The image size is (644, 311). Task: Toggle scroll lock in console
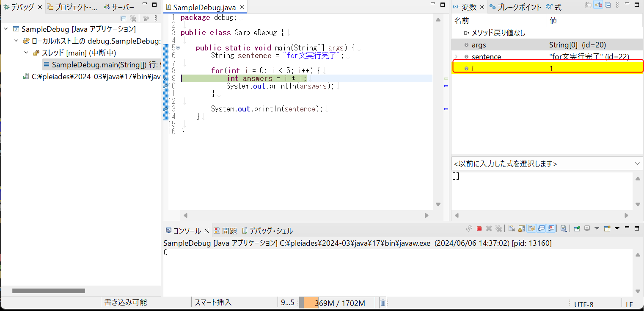pyautogui.click(x=522, y=228)
